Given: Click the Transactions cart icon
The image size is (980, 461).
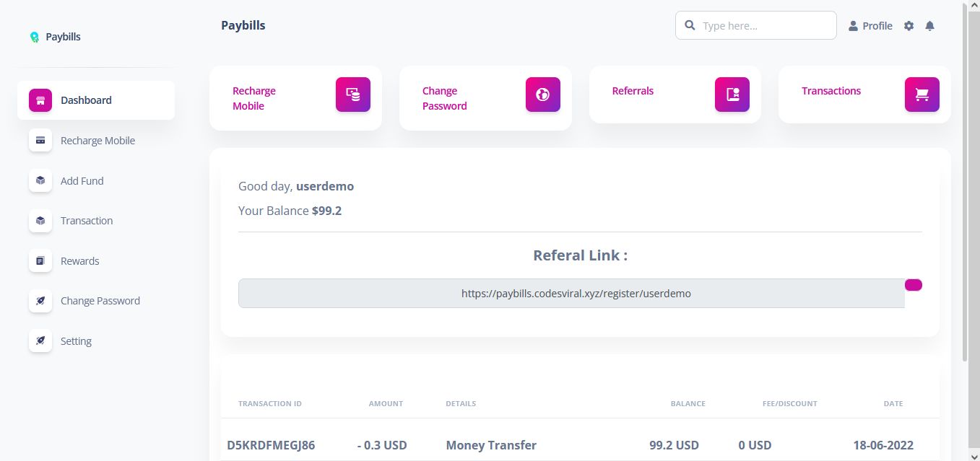Looking at the screenshot, I should coord(922,95).
